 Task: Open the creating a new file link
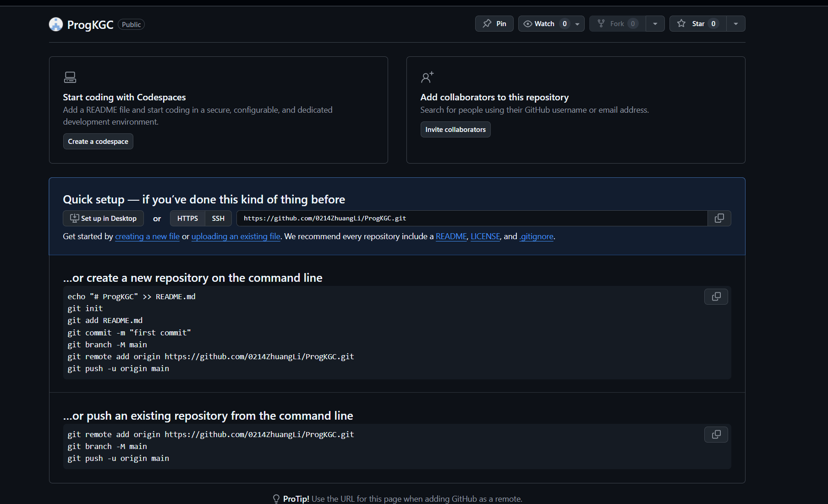[x=147, y=236]
